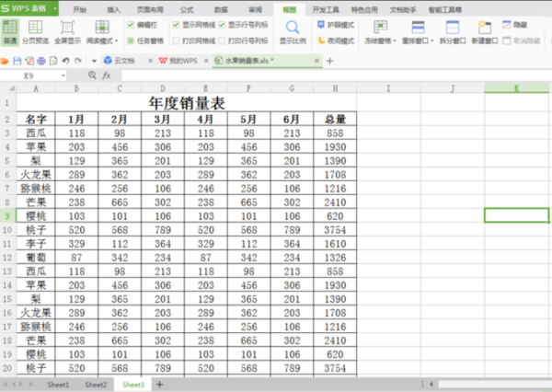This screenshot has height=392, width=552.
Task: Expand the 阅读模式 dropdown arrow
Action: [116, 40]
